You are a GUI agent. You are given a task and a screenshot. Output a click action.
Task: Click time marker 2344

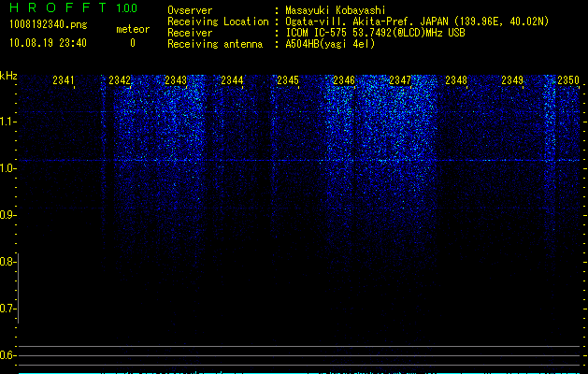(232, 80)
